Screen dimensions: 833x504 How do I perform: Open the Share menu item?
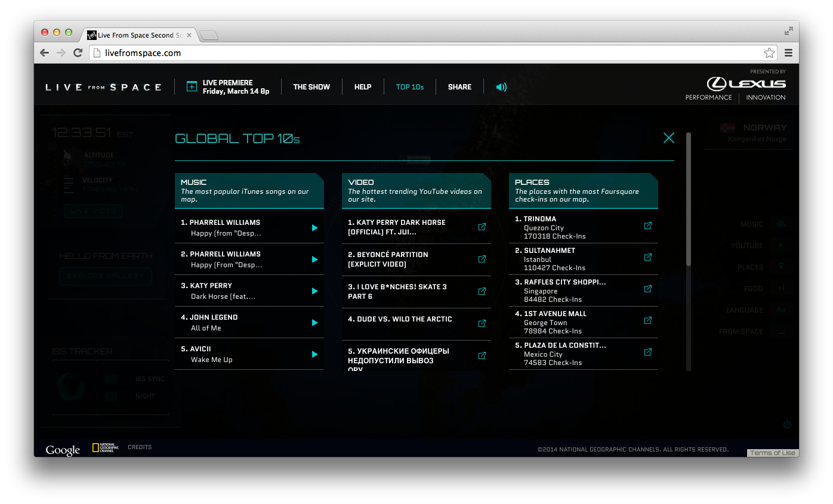pyautogui.click(x=459, y=87)
